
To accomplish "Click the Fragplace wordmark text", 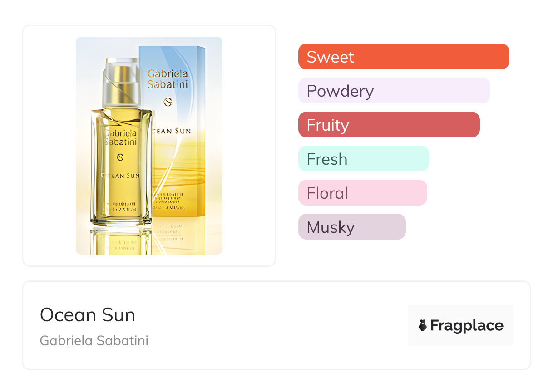I will [x=467, y=325].
